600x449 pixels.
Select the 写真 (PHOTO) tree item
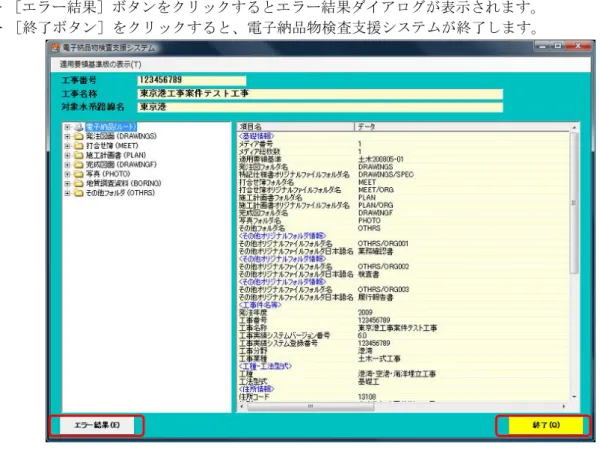[108, 174]
